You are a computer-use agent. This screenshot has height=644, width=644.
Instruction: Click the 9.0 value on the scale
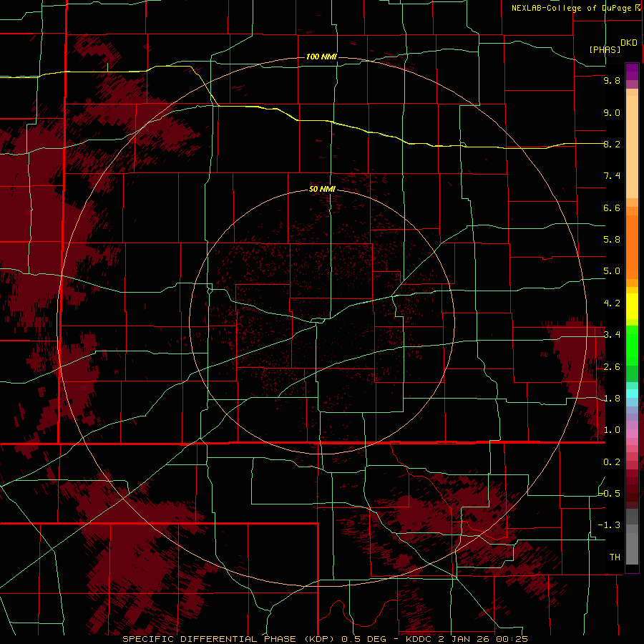(x=612, y=112)
